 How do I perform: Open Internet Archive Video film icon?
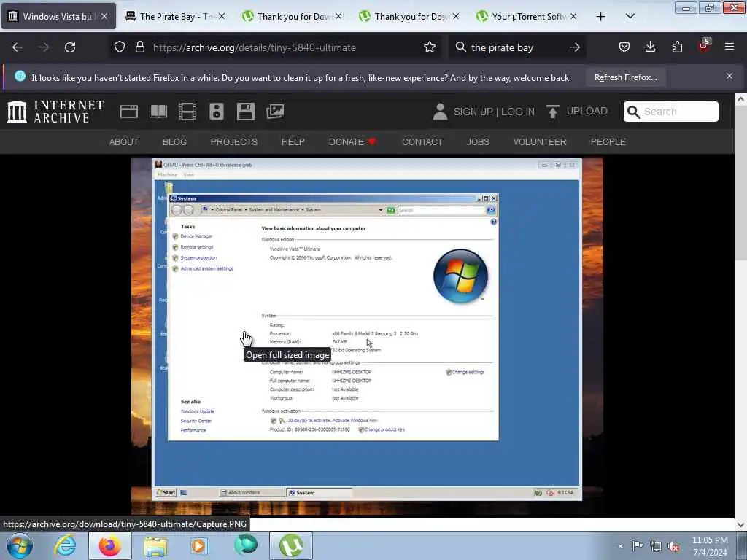pyautogui.click(x=187, y=112)
